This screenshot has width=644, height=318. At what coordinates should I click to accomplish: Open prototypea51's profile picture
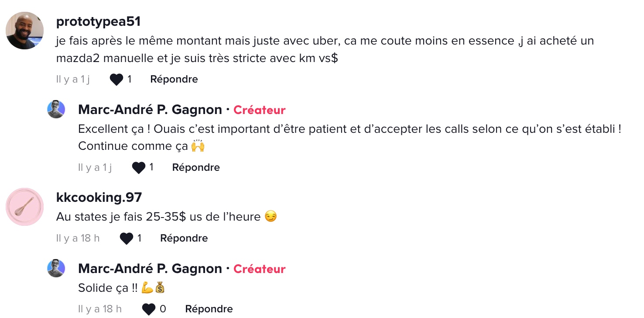[x=24, y=31]
